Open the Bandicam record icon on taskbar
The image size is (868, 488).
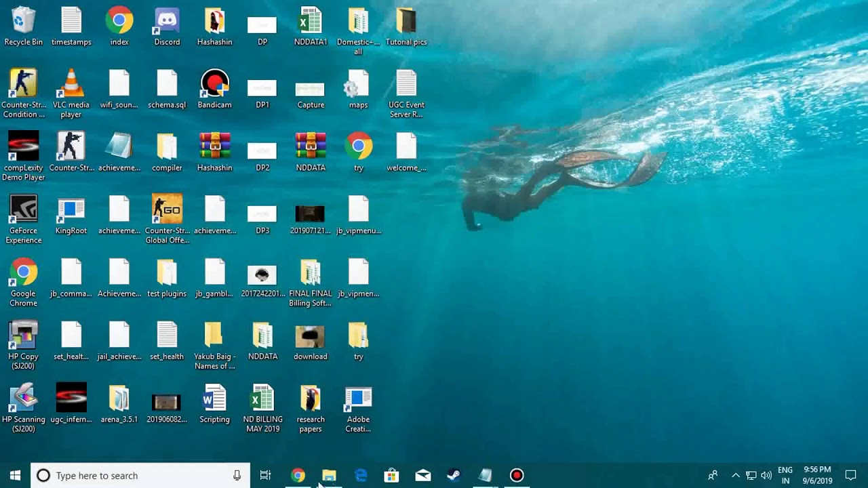tap(517, 475)
